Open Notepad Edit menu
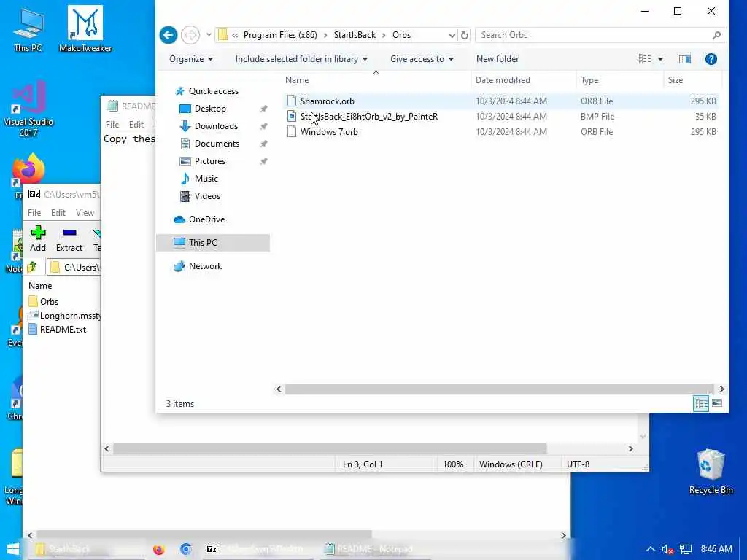This screenshot has width=747, height=560. 136,124
